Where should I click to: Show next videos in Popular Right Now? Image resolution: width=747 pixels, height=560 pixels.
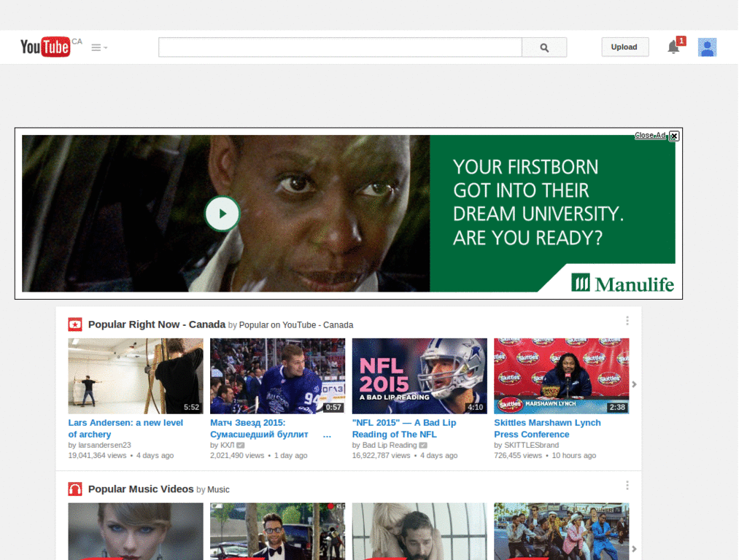(634, 384)
